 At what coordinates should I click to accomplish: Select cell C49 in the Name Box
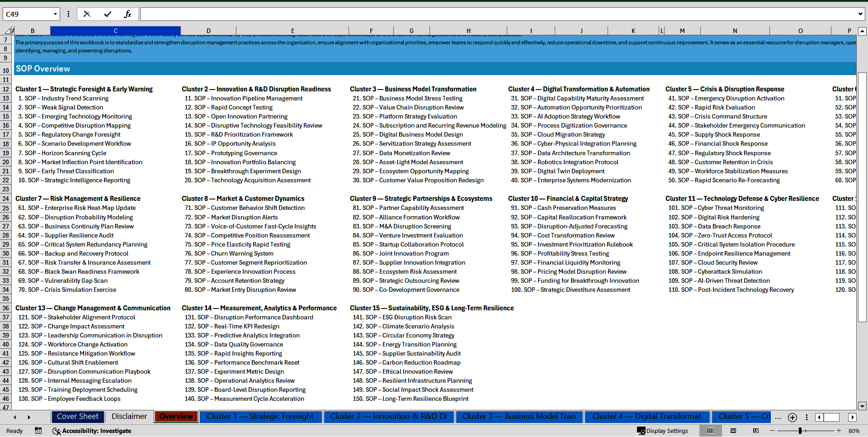(x=27, y=14)
